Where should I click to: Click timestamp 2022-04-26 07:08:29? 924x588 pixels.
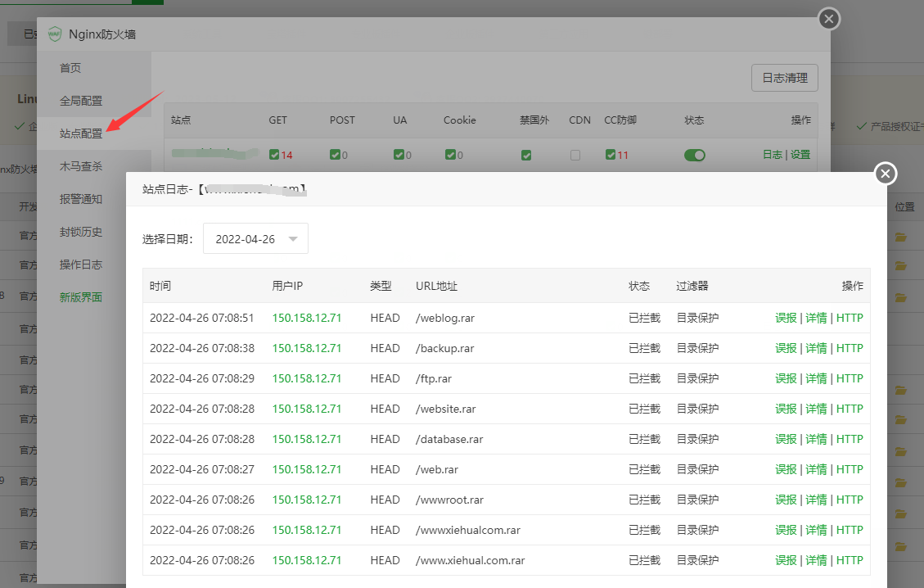pyautogui.click(x=201, y=378)
